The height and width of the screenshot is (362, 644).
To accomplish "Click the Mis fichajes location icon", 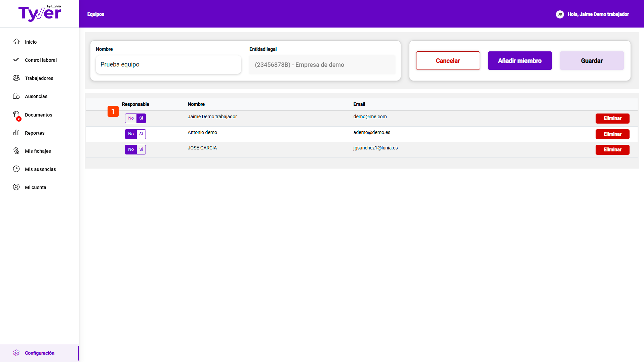I will pos(16,151).
